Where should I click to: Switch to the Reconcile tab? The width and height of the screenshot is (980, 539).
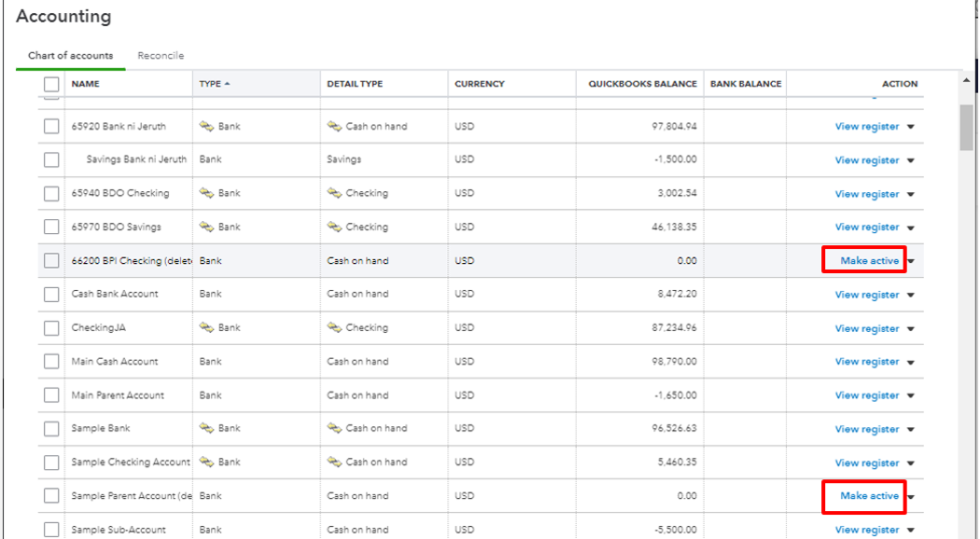(x=161, y=56)
